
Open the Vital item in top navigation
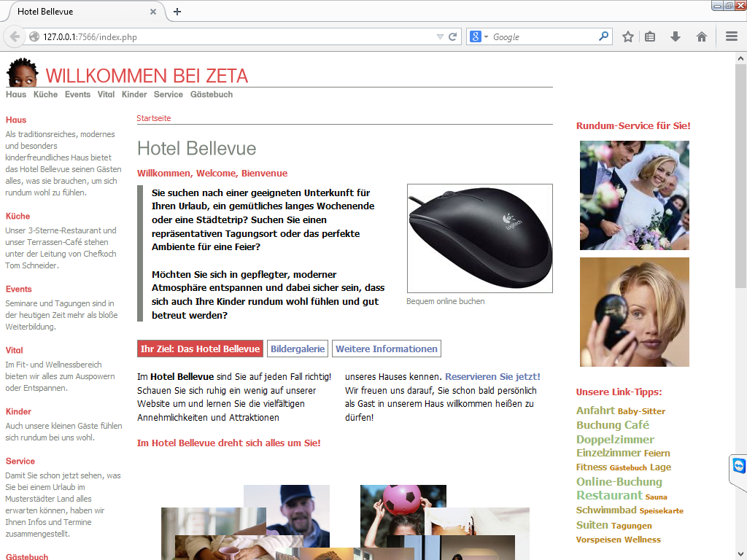click(x=106, y=94)
